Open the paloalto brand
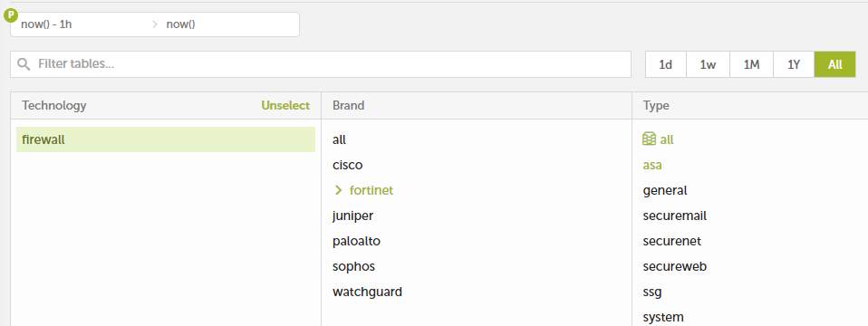This screenshot has width=868, height=326. click(356, 241)
